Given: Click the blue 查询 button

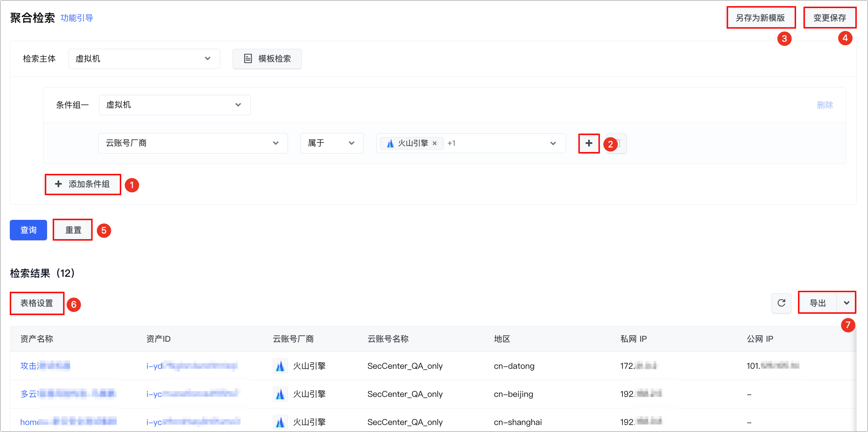Looking at the screenshot, I should 28,230.
